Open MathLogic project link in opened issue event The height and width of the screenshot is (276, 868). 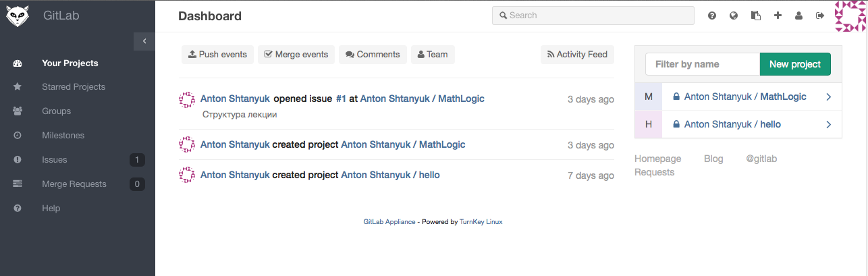422,99
